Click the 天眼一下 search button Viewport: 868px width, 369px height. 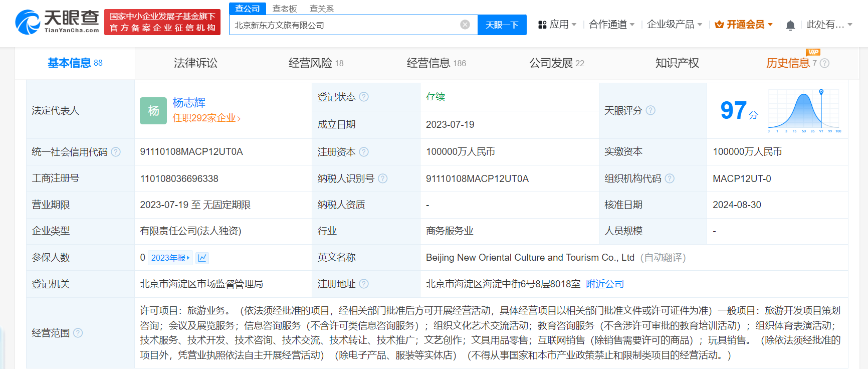click(x=502, y=25)
